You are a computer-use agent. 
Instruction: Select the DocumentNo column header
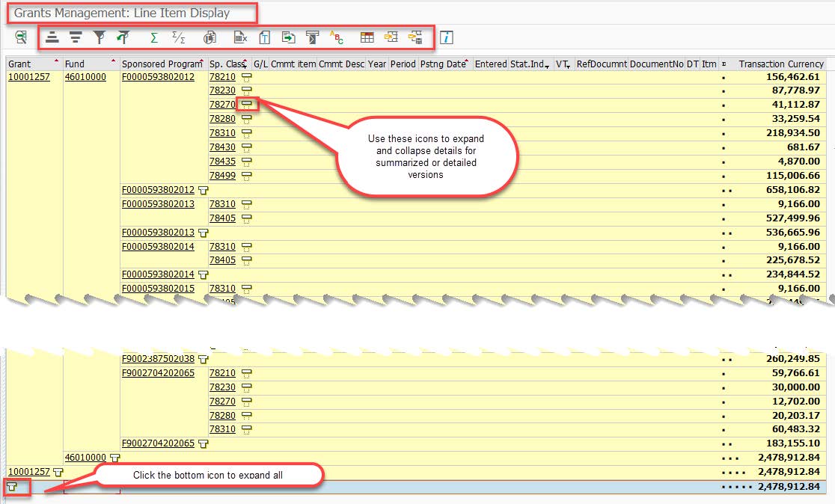pyautogui.click(x=657, y=64)
